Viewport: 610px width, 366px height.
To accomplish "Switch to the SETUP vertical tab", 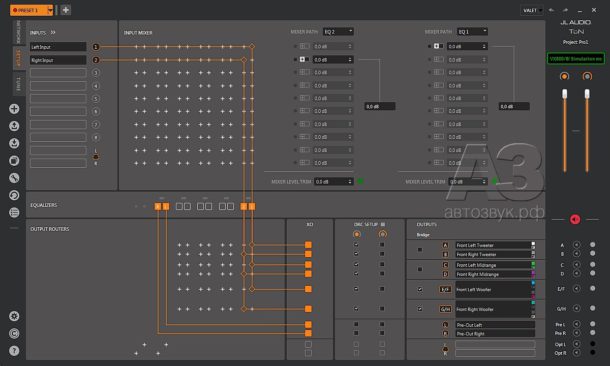I will 19,58.
